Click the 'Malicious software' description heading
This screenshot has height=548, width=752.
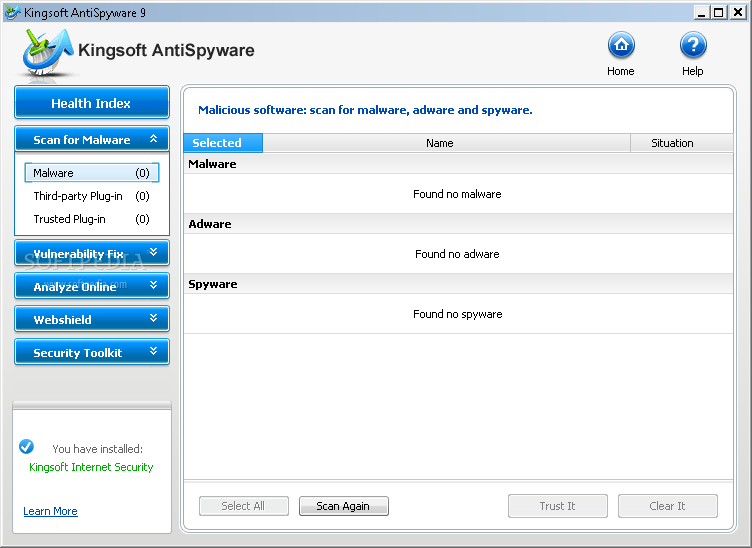pos(365,110)
